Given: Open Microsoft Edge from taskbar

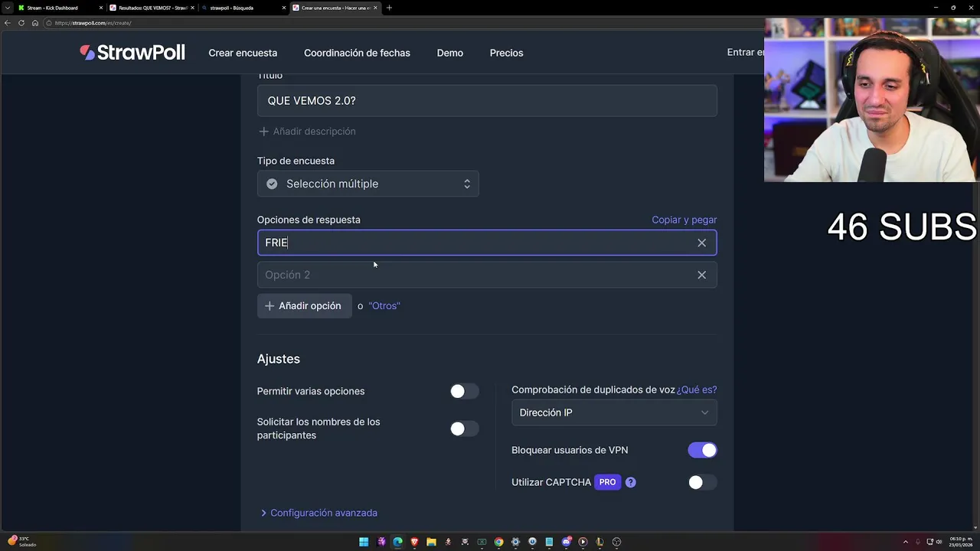Looking at the screenshot, I should point(397,542).
